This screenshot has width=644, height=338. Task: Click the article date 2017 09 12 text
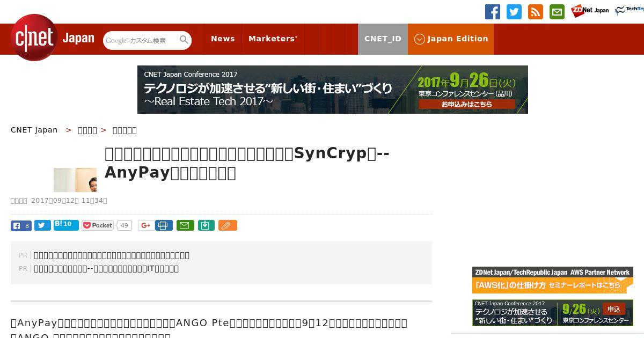69,201
